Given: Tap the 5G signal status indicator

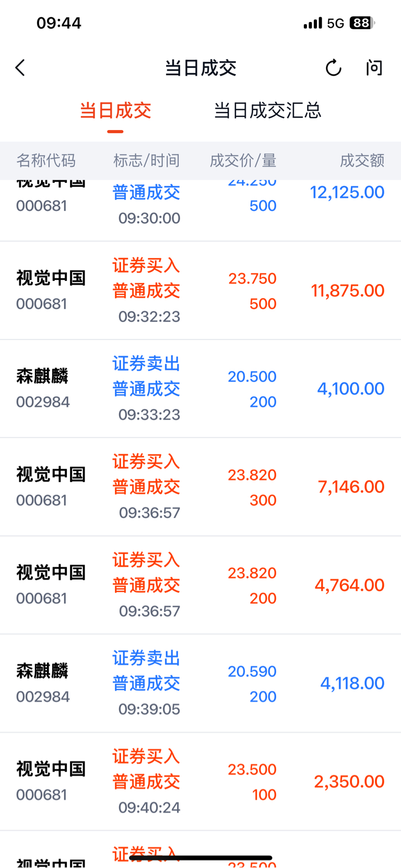Looking at the screenshot, I should 335,23.
